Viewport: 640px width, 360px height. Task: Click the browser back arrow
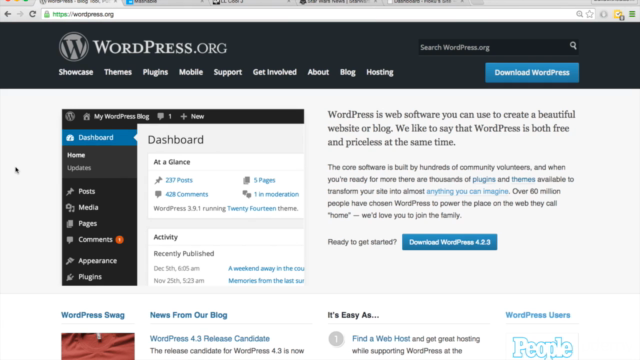pyautogui.click(x=8, y=14)
